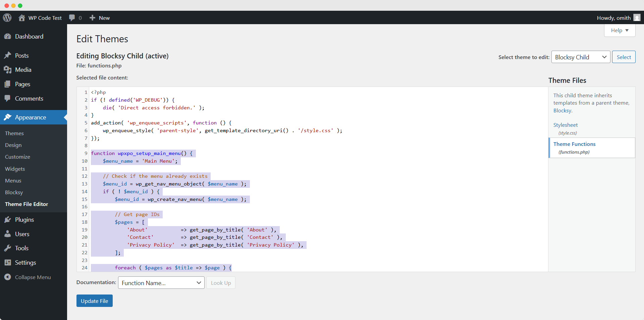Click the user avatar next to Howdy, omith
Image resolution: width=644 pixels, height=320 pixels.
[x=637, y=18]
